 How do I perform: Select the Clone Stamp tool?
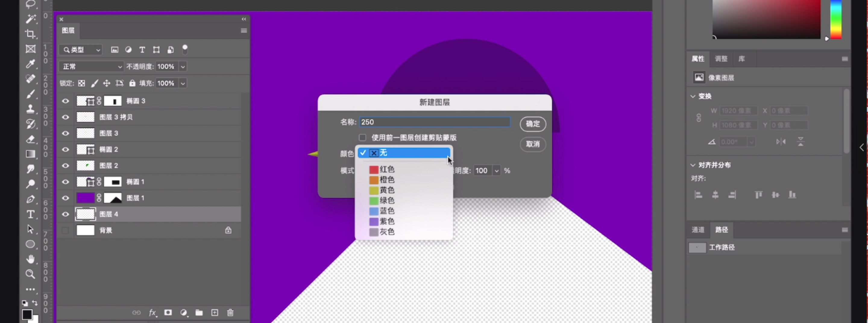pyautogui.click(x=31, y=109)
